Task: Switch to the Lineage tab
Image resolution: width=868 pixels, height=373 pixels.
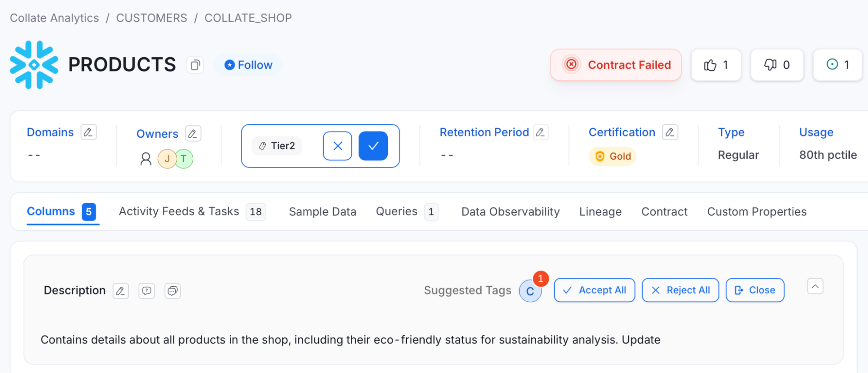Action: [600, 211]
